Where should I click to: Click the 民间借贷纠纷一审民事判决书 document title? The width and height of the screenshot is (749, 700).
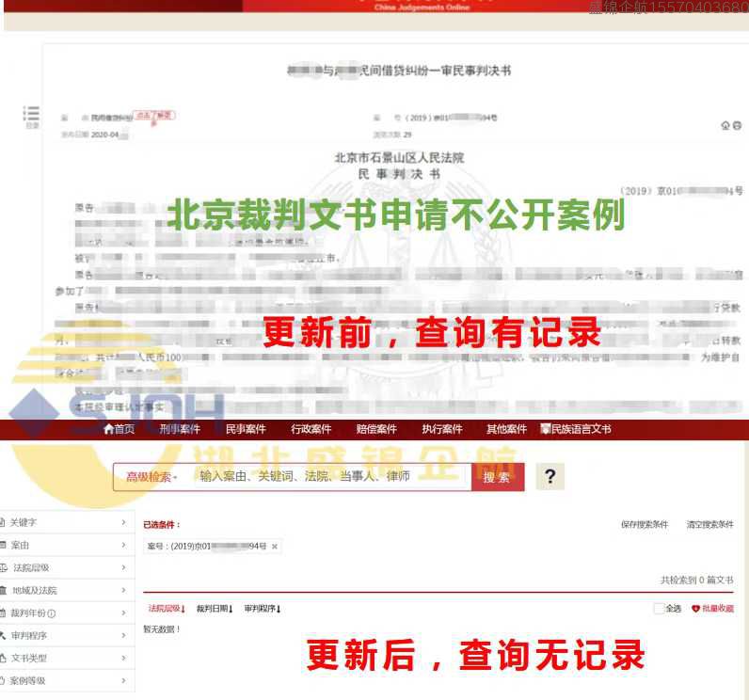[x=435, y=71]
